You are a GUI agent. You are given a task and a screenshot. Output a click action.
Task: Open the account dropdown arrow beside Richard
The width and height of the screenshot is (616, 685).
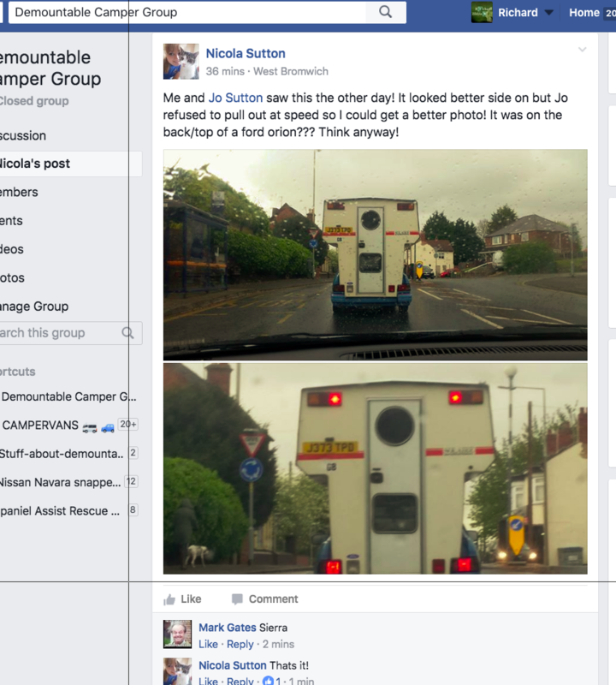548,13
